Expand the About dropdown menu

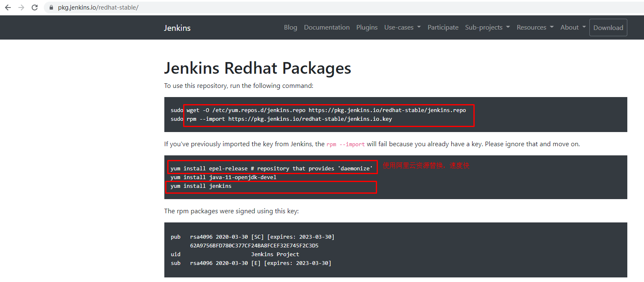tap(573, 27)
